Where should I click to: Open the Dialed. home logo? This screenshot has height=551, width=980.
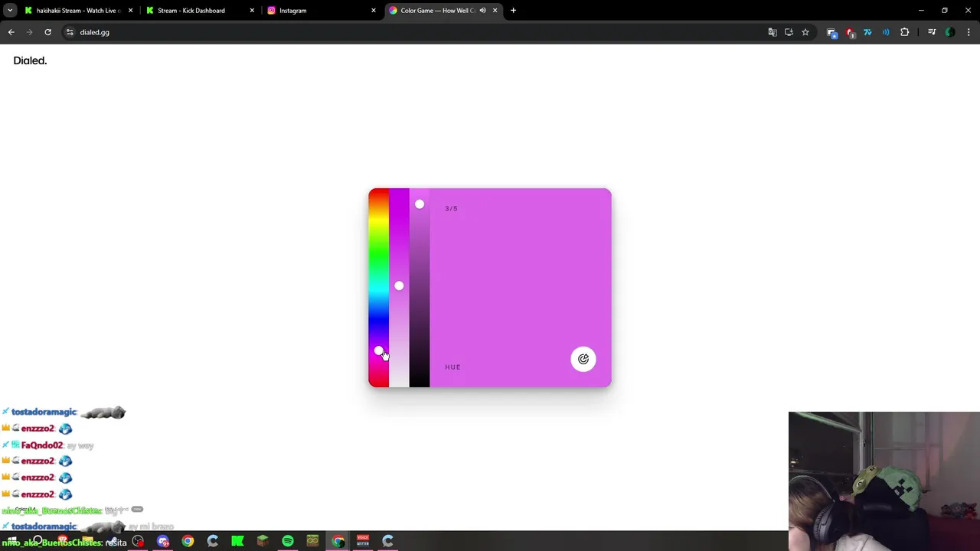click(30, 60)
